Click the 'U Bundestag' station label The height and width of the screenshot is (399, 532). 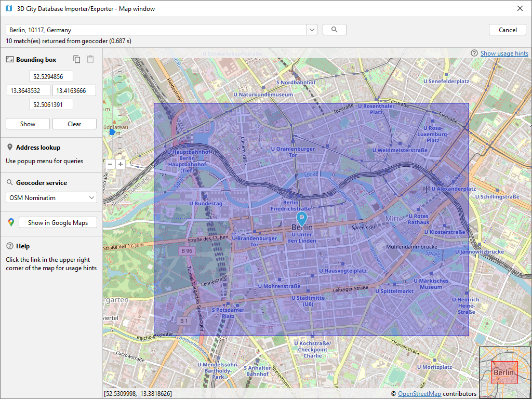tap(206, 203)
